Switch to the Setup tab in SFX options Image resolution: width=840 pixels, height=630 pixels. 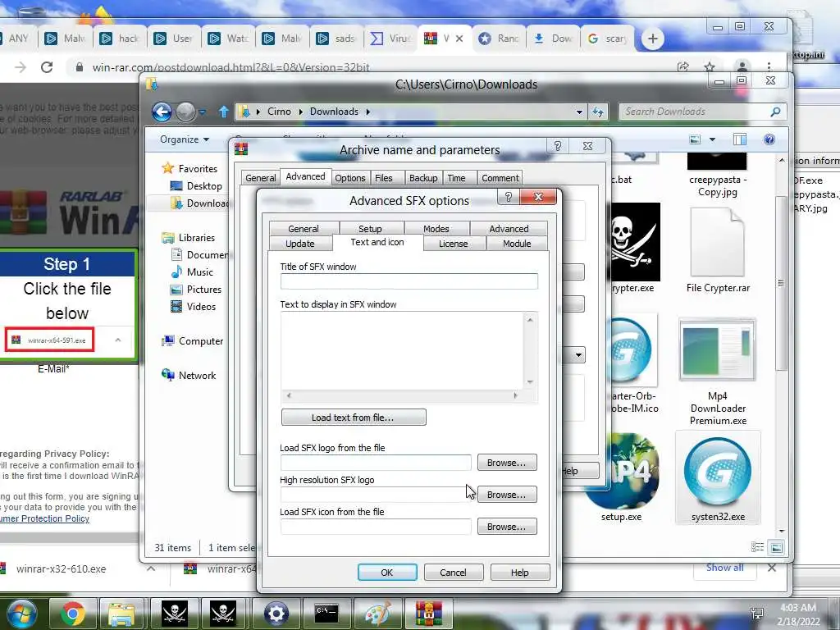[370, 229]
